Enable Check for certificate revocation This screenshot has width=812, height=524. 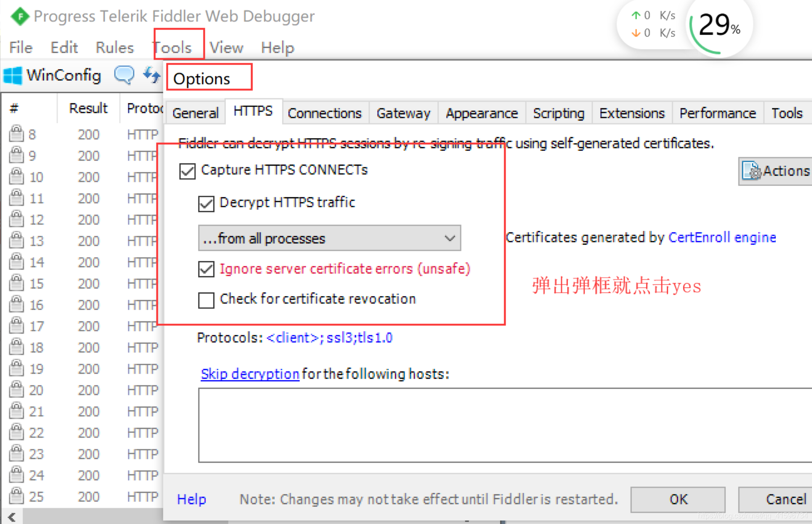[x=206, y=300]
